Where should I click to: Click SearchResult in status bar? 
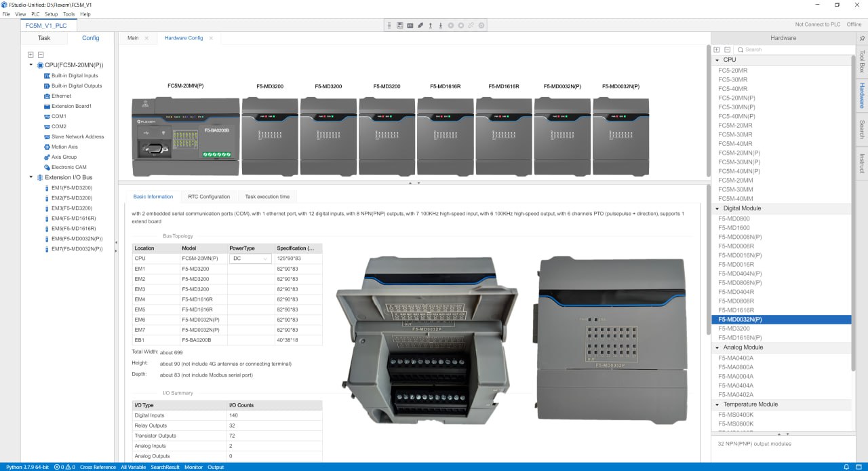(x=165, y=467)
